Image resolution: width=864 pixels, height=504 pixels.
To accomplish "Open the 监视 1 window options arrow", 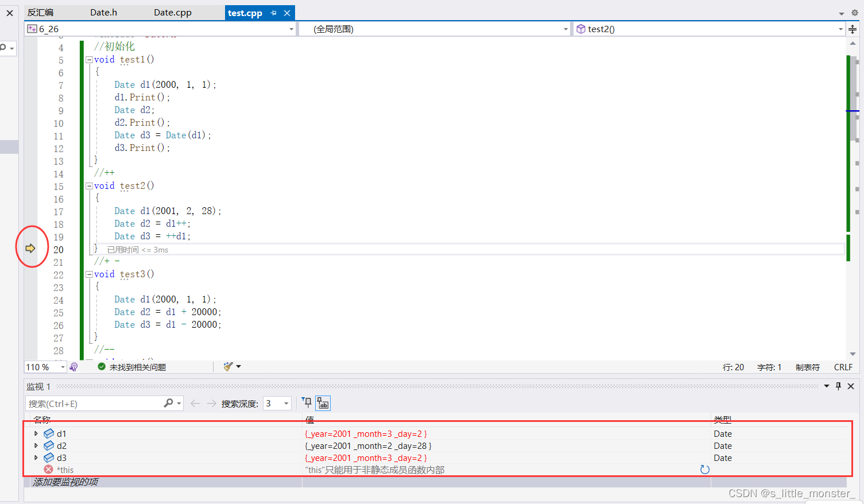I will [827, 386].
